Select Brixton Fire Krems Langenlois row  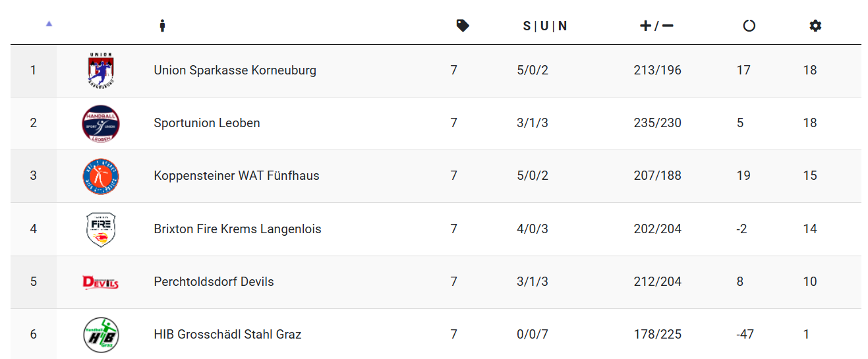point(436,229)
